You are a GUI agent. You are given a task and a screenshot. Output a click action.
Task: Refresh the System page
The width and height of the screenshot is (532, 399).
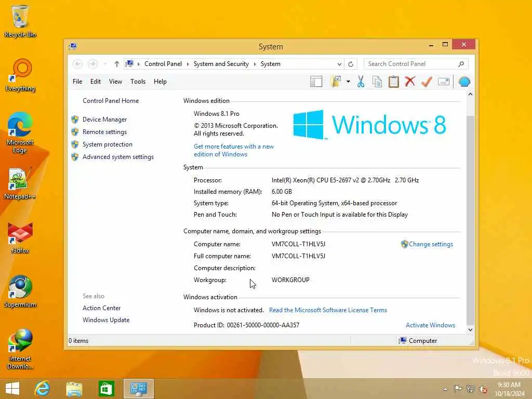coord(351,64)
